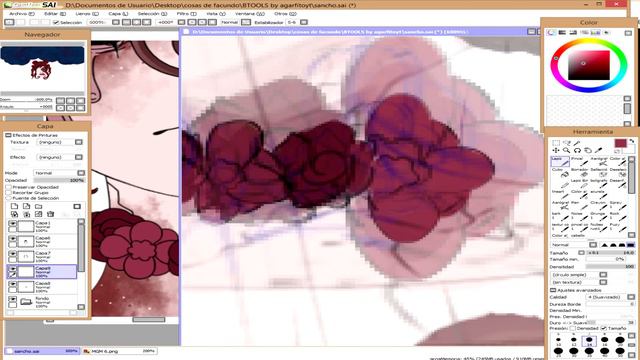Screen dimensions: 640x360
Task: Choose the Crayon brush preset
Action: point(599,205)
